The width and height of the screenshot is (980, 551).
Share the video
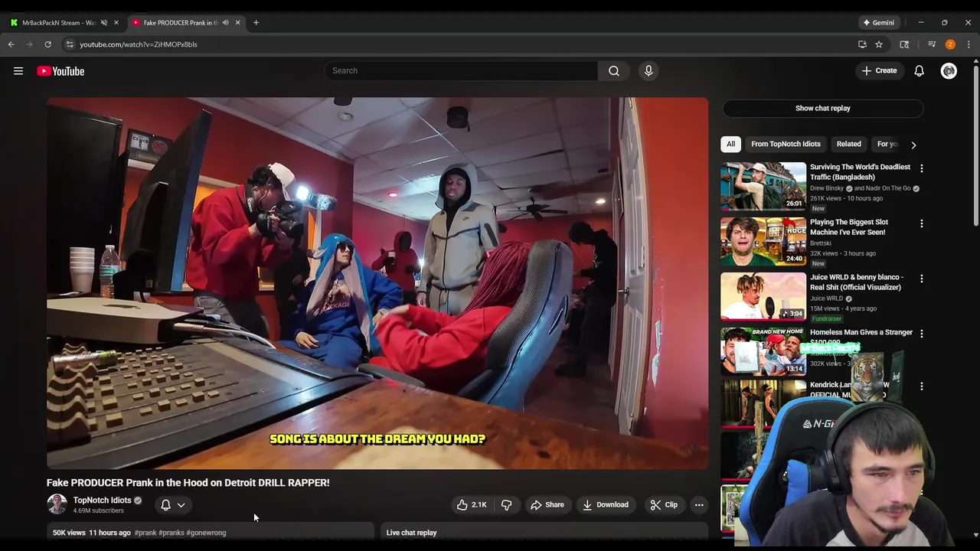click(x=547, y=505)
